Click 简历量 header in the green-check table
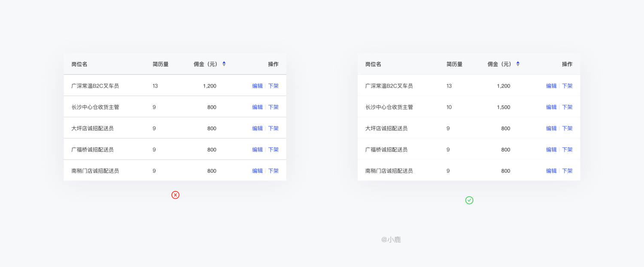The width and height of the screenshot is (644, 267). 455,64
